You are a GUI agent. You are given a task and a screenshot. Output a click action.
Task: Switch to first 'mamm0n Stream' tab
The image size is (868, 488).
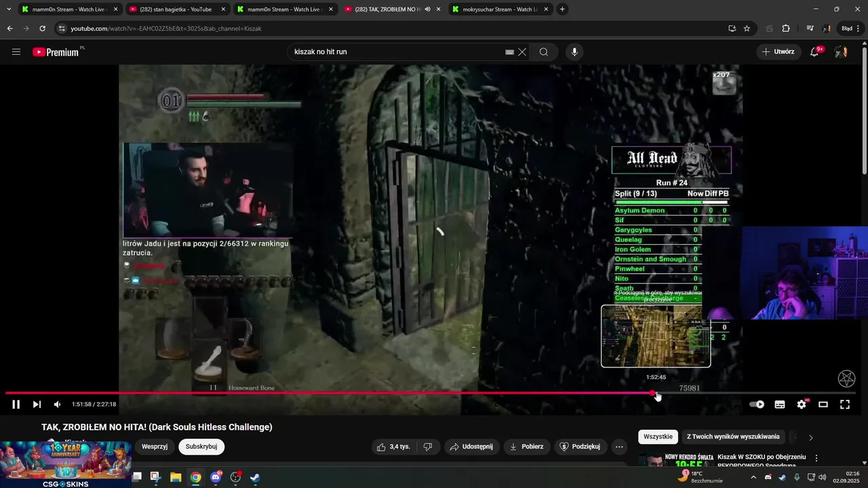click(x=70, y=9)
